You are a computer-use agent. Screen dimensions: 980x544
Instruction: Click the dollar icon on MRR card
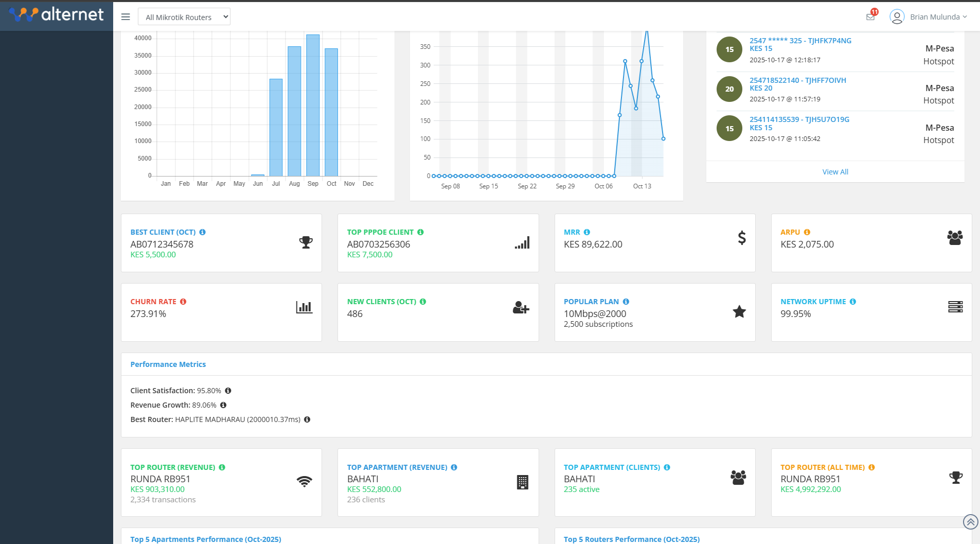741,238
